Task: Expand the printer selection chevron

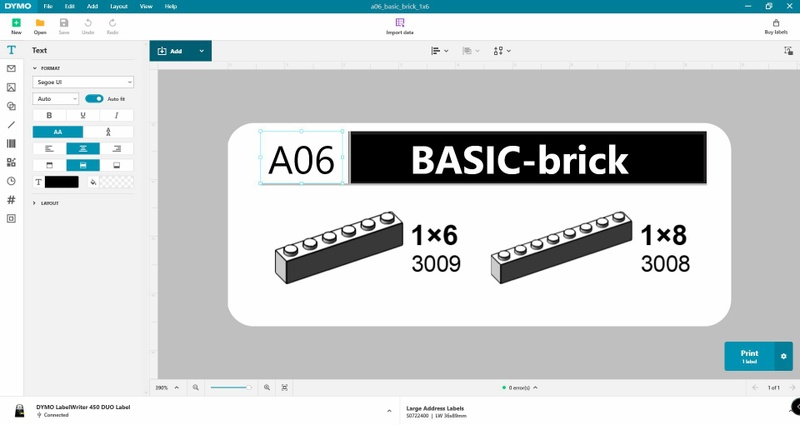Action: click(x=389, y=411)
